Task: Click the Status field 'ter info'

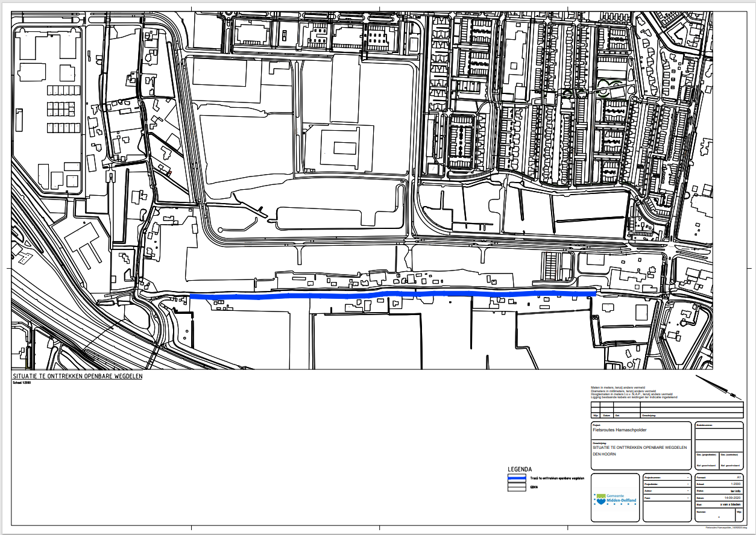Action: (x=734, y=491)
